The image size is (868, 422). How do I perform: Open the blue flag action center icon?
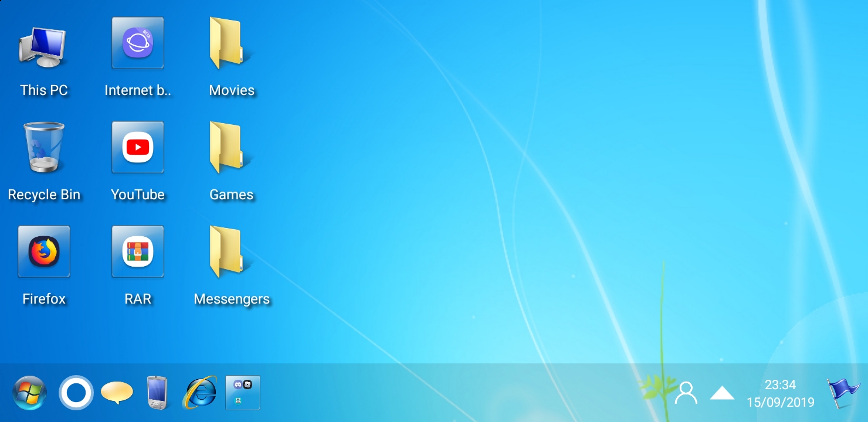[x=843, y=393]
